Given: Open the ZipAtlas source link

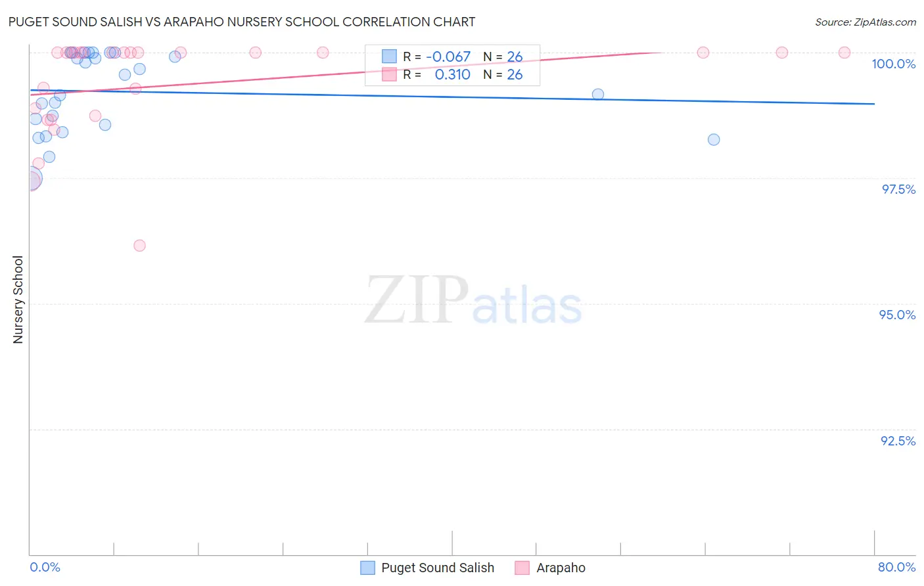Looking at the screenshot, I should [866, 22].
